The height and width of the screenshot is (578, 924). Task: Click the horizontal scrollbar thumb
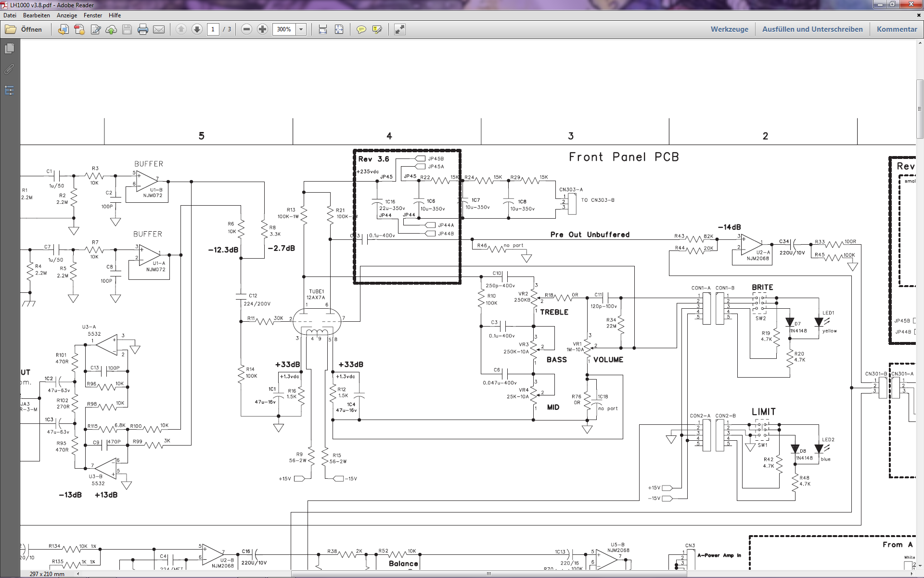(x=489, y=574)
